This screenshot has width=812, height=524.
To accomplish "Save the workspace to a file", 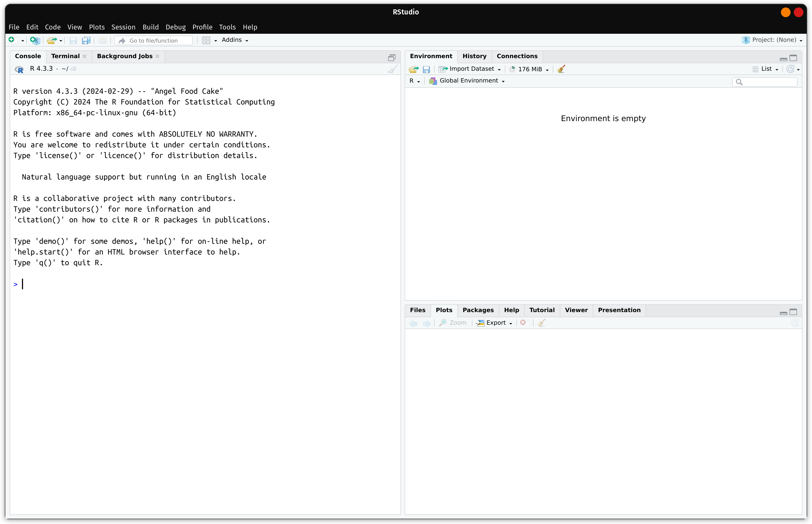I will [x=426, y=69].
